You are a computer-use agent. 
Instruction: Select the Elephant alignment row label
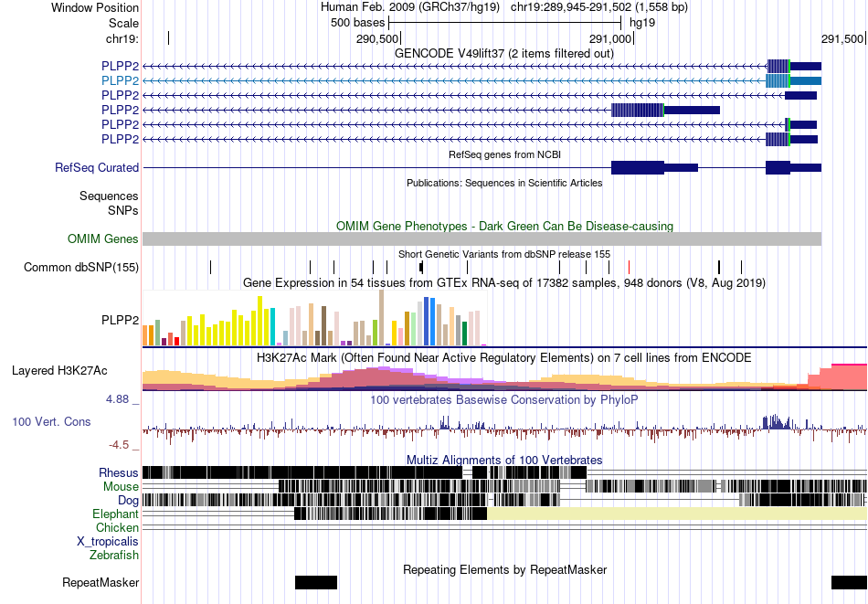coord(115,514)
